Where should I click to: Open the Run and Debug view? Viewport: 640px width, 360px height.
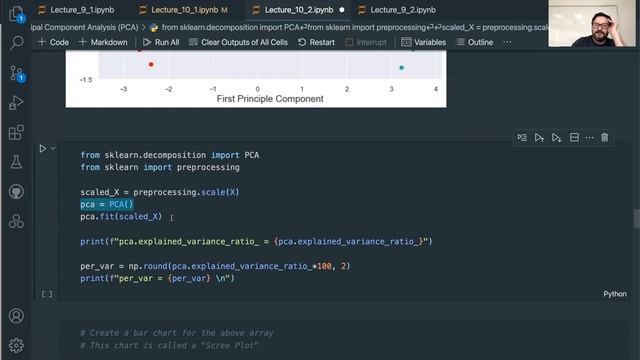[x=16, y=102]
